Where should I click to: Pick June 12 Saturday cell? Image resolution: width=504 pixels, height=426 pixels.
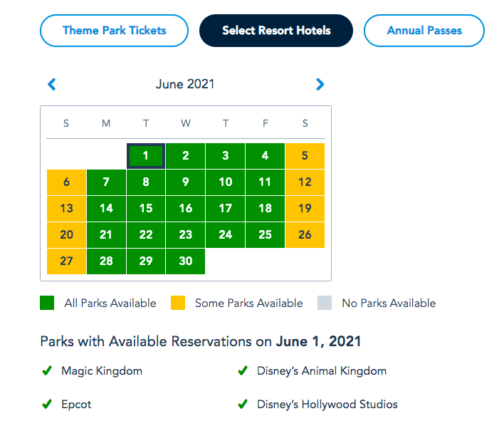305,182
